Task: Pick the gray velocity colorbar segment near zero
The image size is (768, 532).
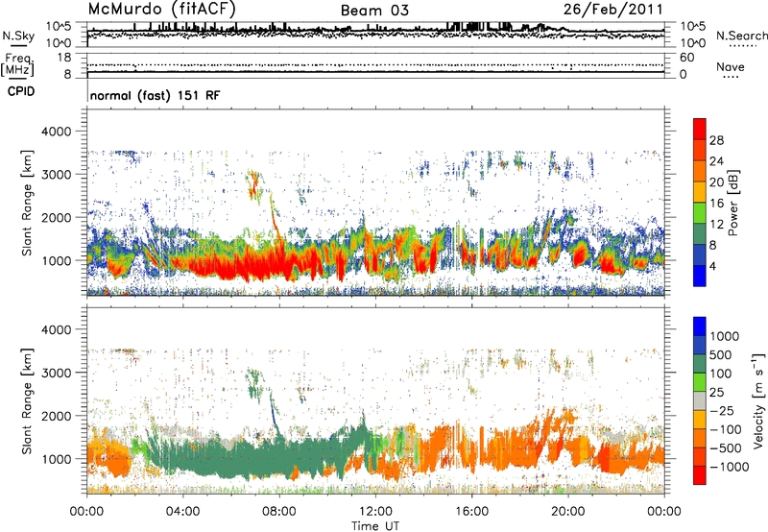Action: (x=700, y=400)
